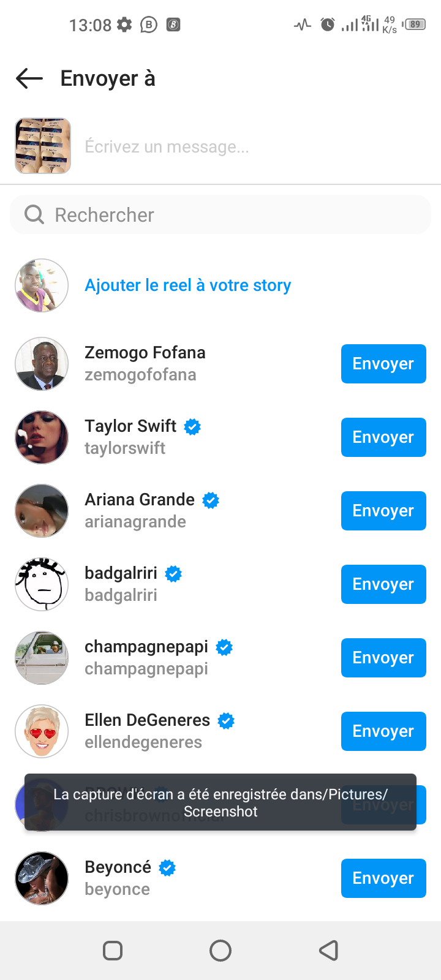
Task: Tap Taylor Swift's verified badge
Action: tap(192, 426)
